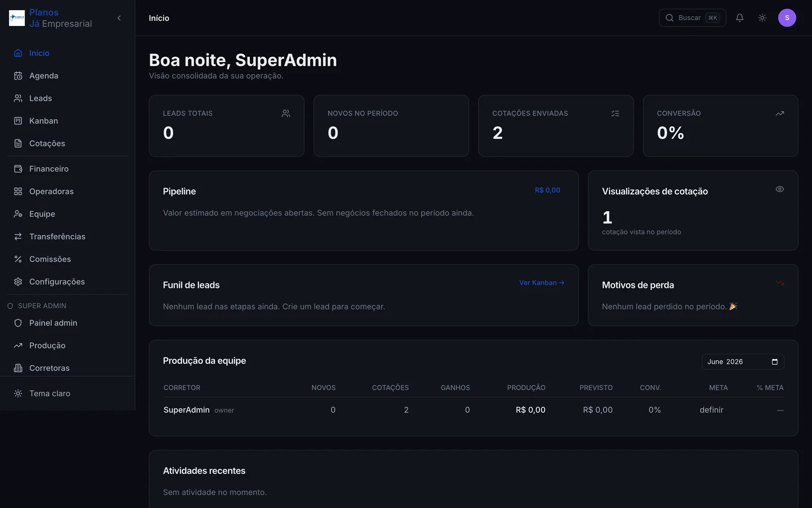Viewport: 812px width, 508px height.
Task: Click the Cotações column header in the table
Action: click(x=390, y=388)
